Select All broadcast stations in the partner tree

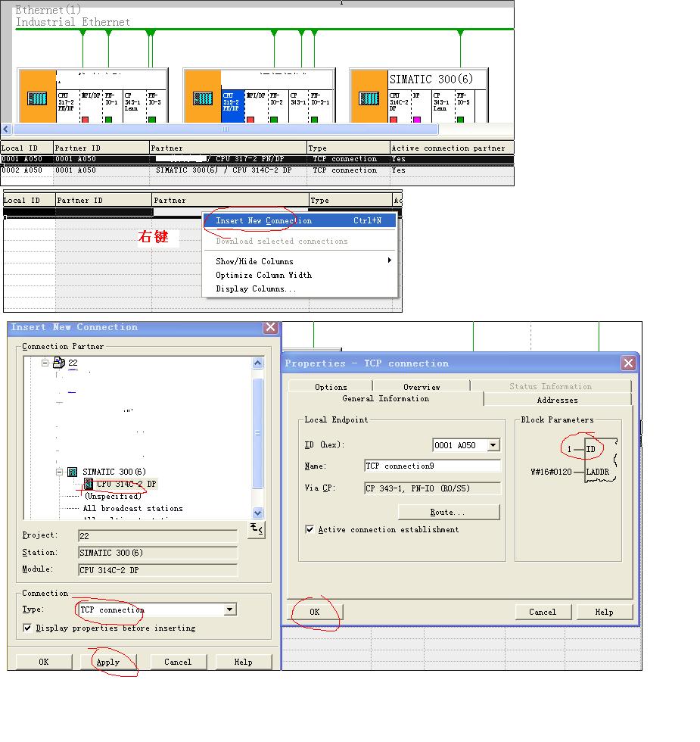pyautogui.click(x=133, y=509)
